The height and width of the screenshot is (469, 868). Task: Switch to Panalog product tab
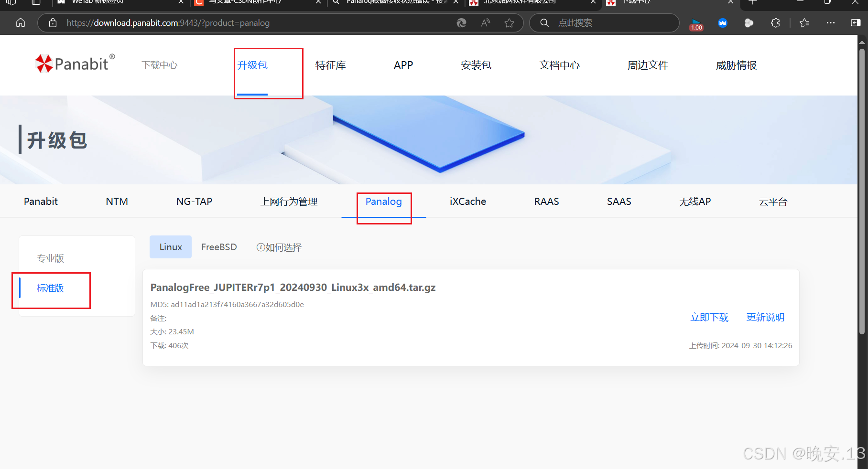tap(383, 201)
